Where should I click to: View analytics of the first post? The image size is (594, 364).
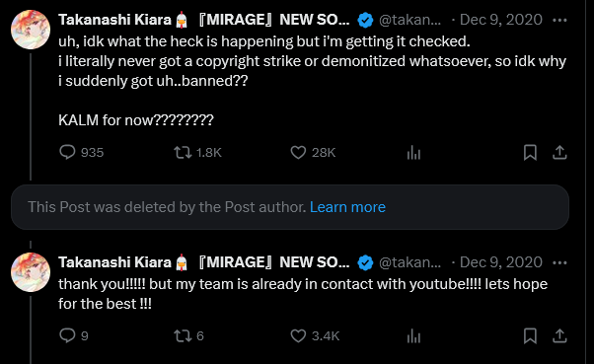point(413,153)
